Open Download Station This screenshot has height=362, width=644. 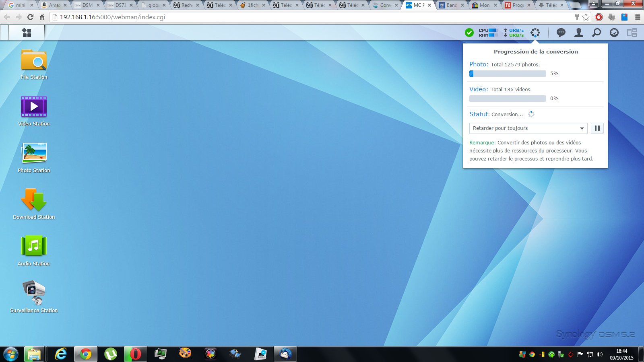tap(34, 200)
